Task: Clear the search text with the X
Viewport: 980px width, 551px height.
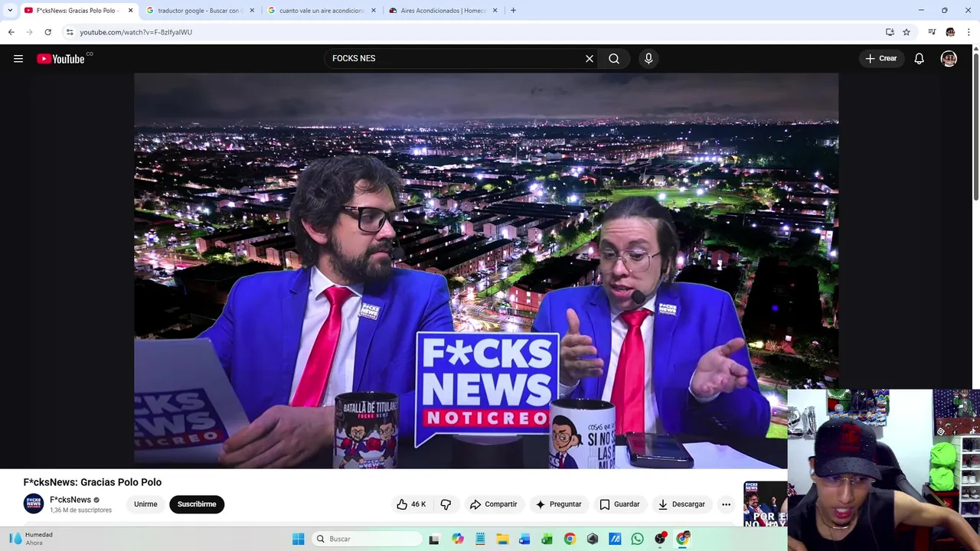Action: (590, 58)
